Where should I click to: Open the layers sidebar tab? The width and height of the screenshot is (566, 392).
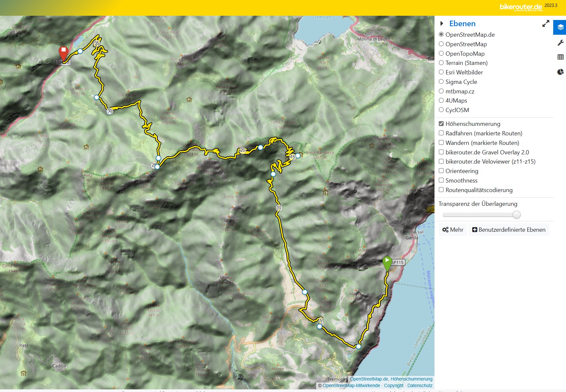tap(560, 27)
